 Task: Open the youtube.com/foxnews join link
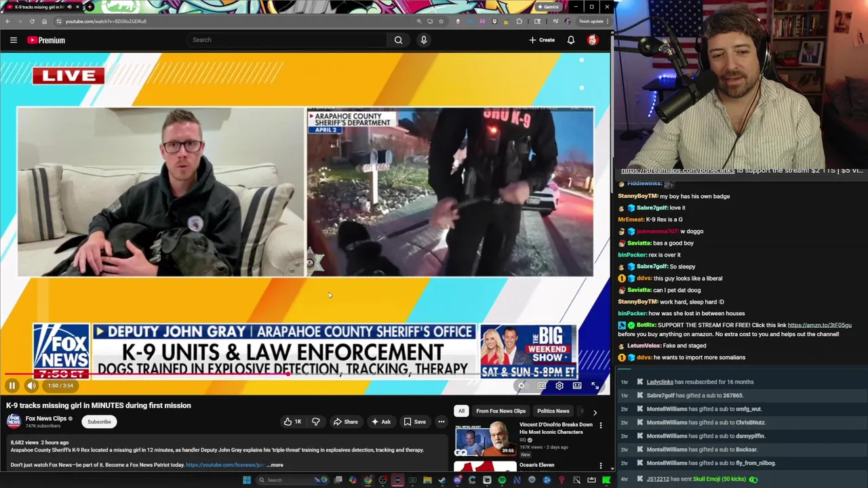224,465
